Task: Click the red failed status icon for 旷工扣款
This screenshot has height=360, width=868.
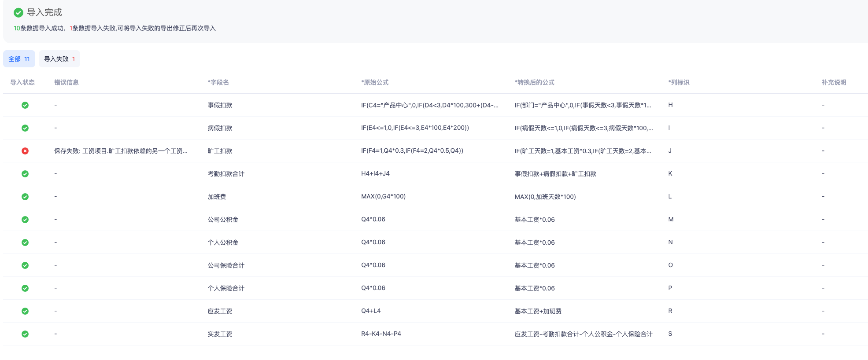Action: pyautogui.click(x=25, y=151)
